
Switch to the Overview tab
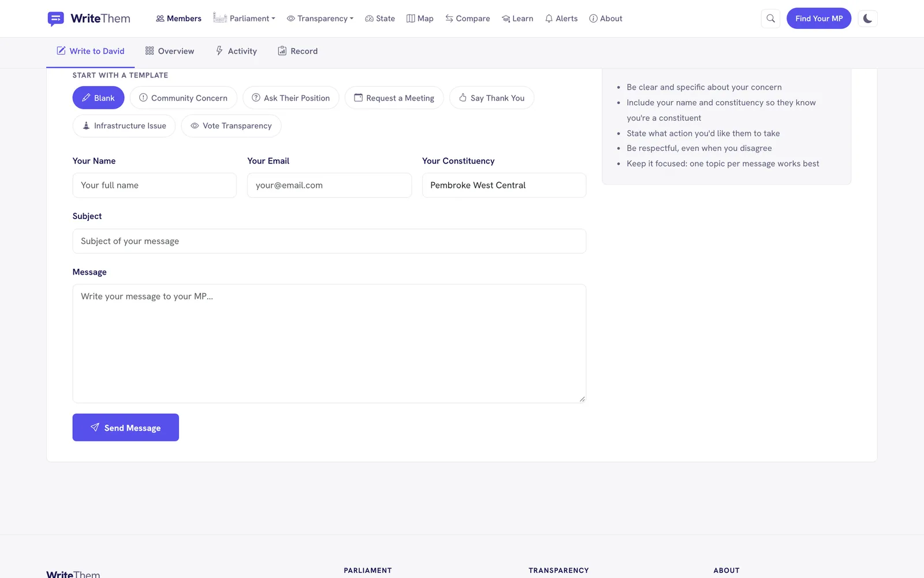coord(170,51)
